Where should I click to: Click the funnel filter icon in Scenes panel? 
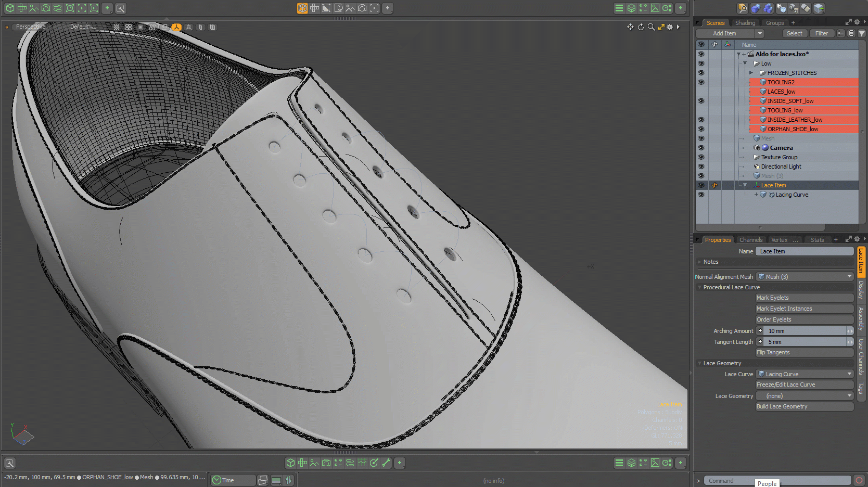(x=862, y=33)
